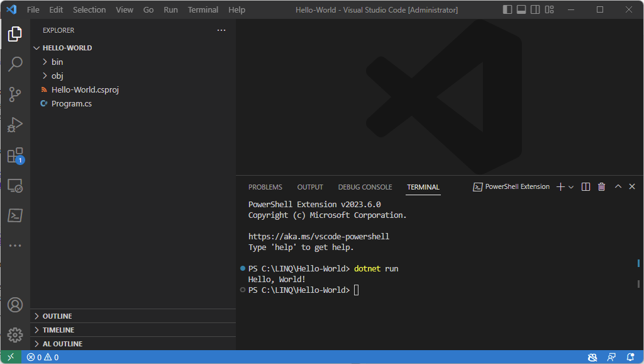Open the Explorer view in activity bar
Screen dimensions: 644x364
(x=15, y=34)
